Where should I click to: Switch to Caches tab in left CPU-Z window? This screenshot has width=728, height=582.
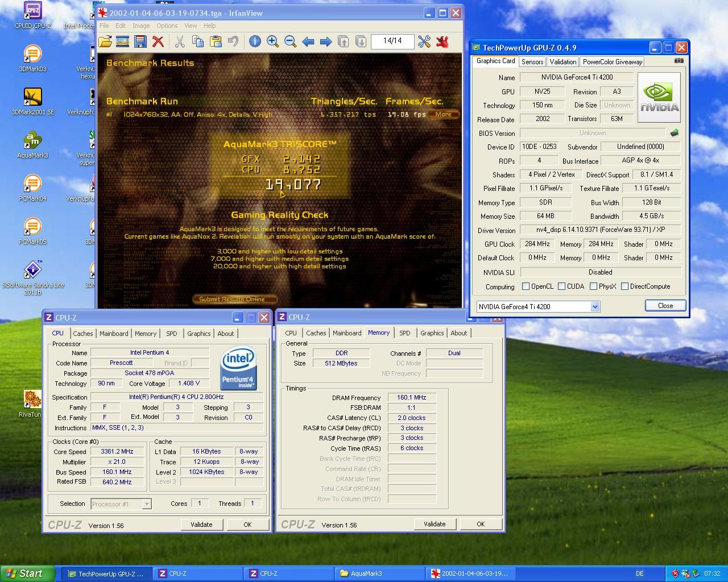pyautogui.click(x=83, y=334)
